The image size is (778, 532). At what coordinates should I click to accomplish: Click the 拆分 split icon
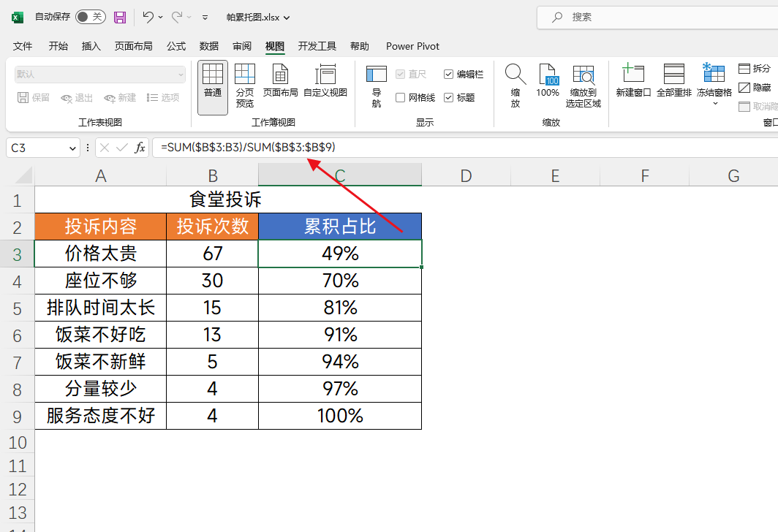coord(744,69)
